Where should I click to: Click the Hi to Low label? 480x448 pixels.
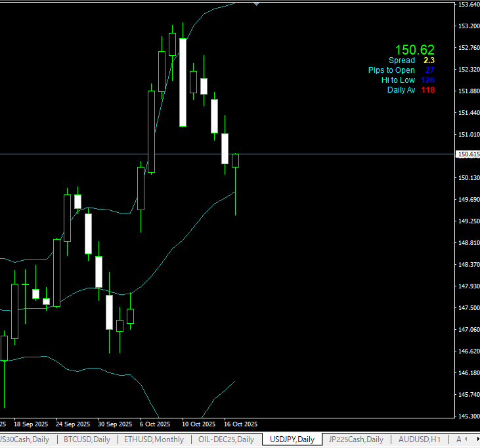[398, 80]
